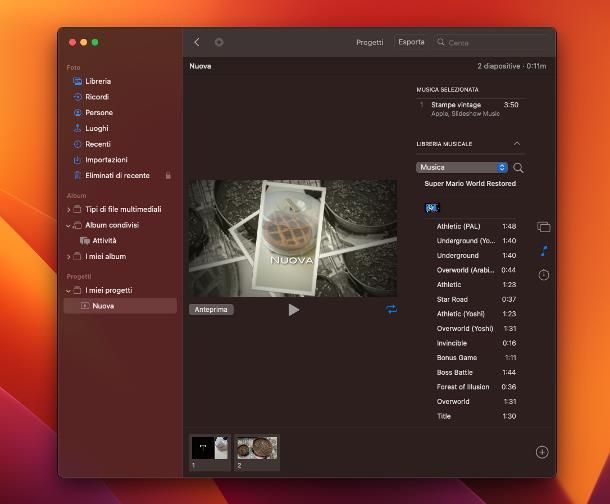Select track Athletic (PAL)
Image resolution: width=610 pixels, height=504 pixels.
476,226
